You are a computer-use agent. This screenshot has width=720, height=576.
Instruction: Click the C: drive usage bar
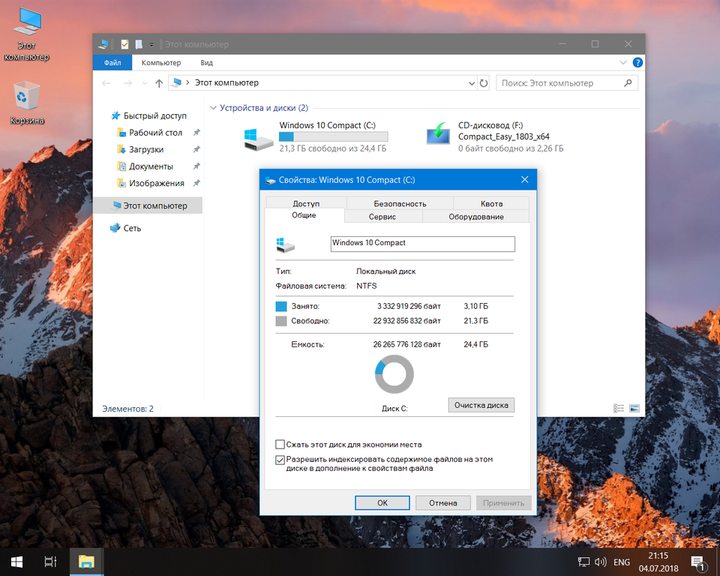click(x=333, y=136)
